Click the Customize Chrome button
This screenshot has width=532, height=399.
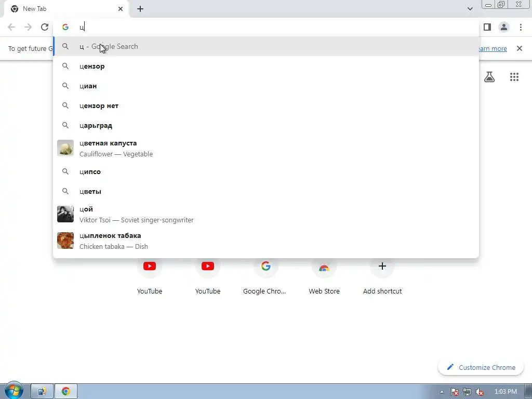[x=481, y=367]
